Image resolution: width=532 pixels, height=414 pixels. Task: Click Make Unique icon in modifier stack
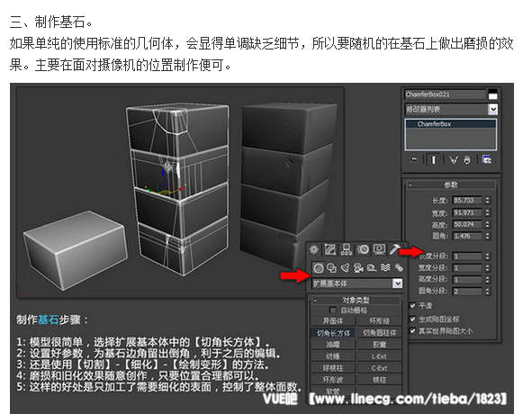454,159
